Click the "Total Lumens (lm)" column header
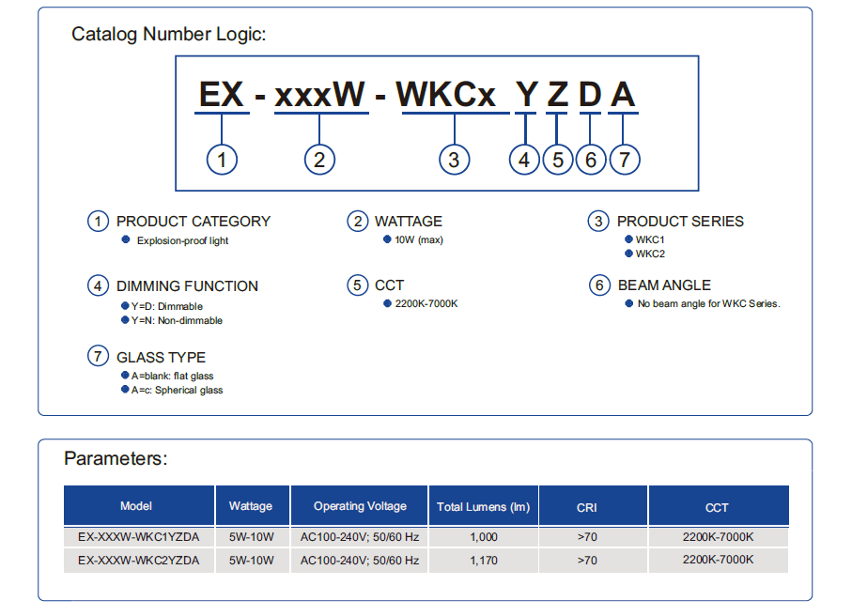This screenshot has width=852, height=616. coord(483,506)
